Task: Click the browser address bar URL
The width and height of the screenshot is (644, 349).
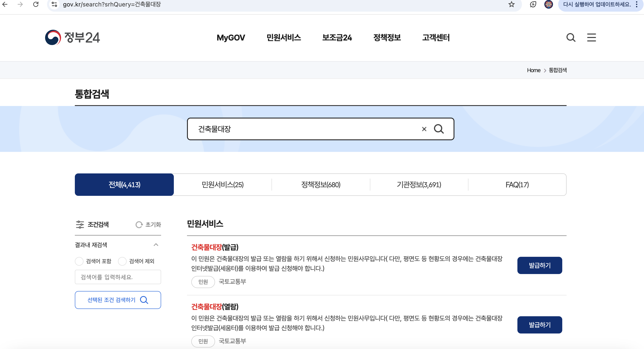Action: [x=112, y=4]
